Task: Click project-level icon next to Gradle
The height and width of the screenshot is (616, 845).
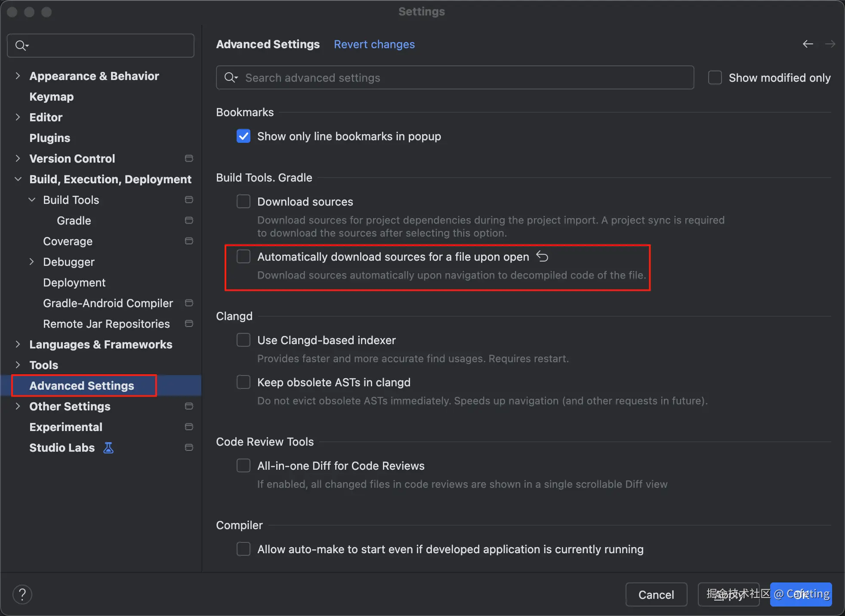Action: coord(188,221)
